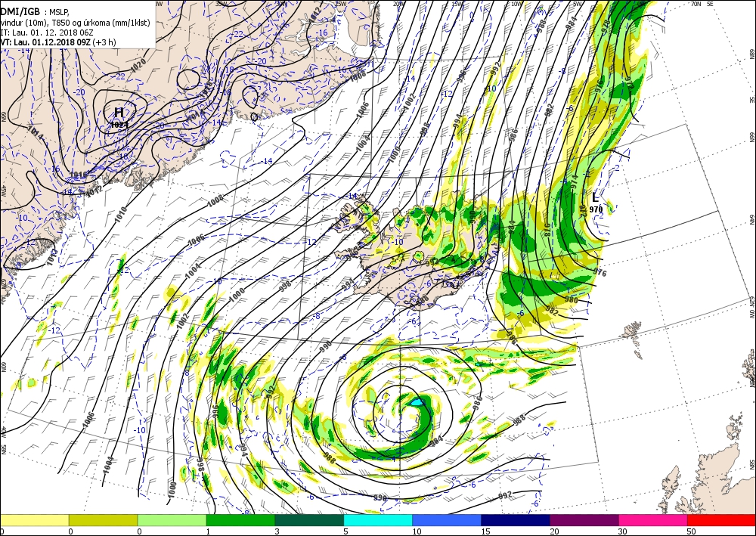Click the '1024' high pressure value

tap(119, 125)
